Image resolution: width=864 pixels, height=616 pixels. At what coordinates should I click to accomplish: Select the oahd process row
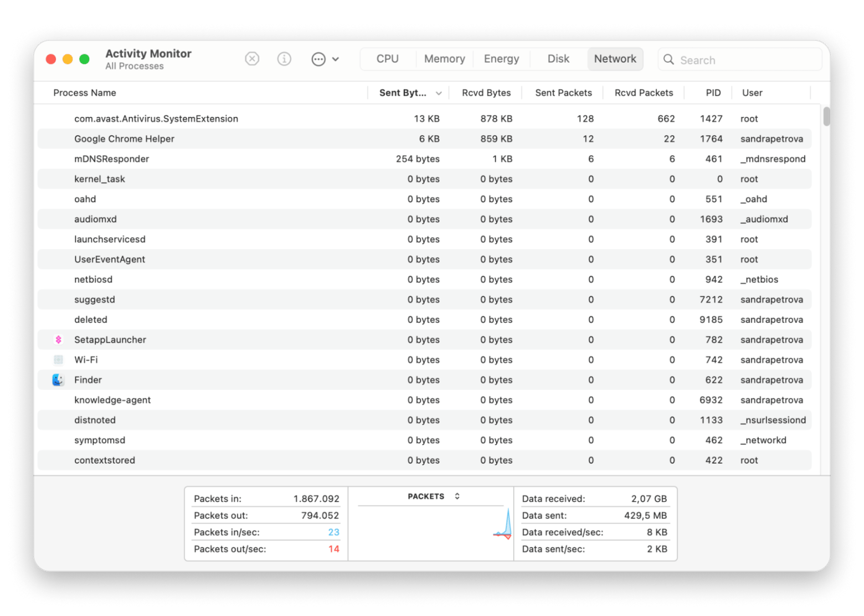(424, 199)
